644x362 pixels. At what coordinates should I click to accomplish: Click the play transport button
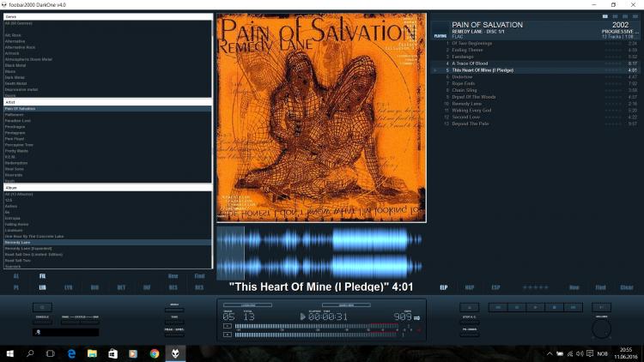coord(536,307)
